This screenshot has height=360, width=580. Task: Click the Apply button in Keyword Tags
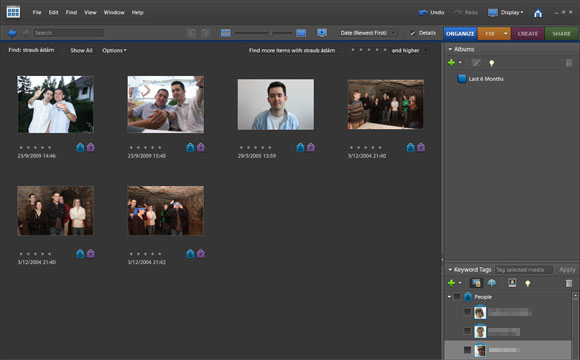tap(567, 270)
